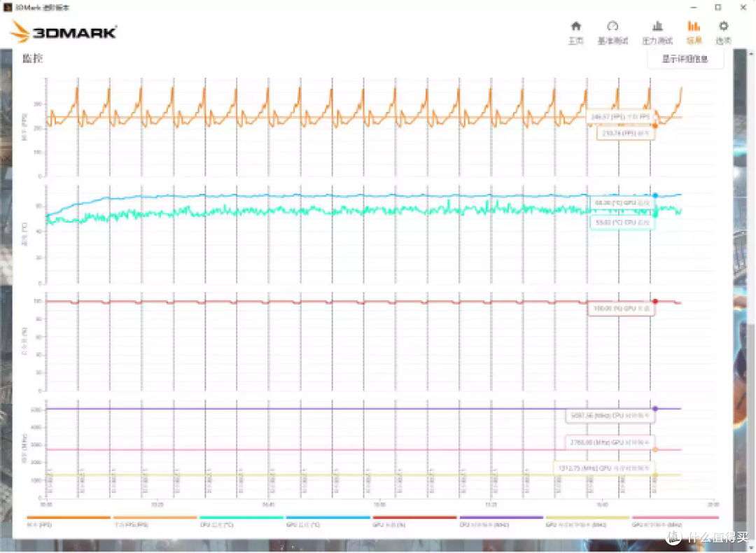Toggle the GPU 温度 (°C) legend series

pos(328,521)
